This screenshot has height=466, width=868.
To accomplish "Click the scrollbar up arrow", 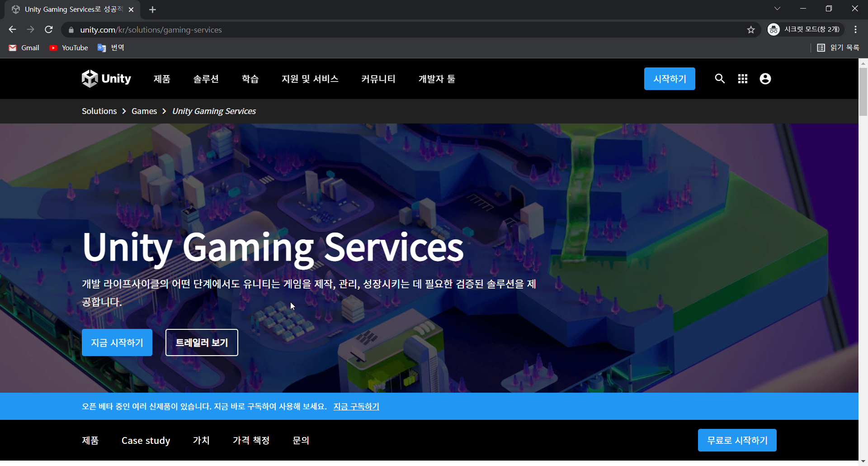I will click(863, 63).
